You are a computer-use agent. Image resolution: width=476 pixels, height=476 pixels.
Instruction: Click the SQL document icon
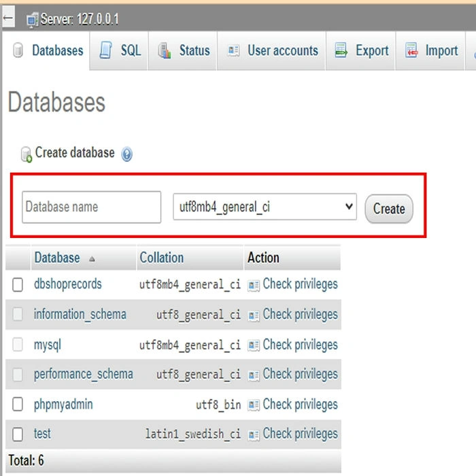pyautogui.click(x=105, y=50)
